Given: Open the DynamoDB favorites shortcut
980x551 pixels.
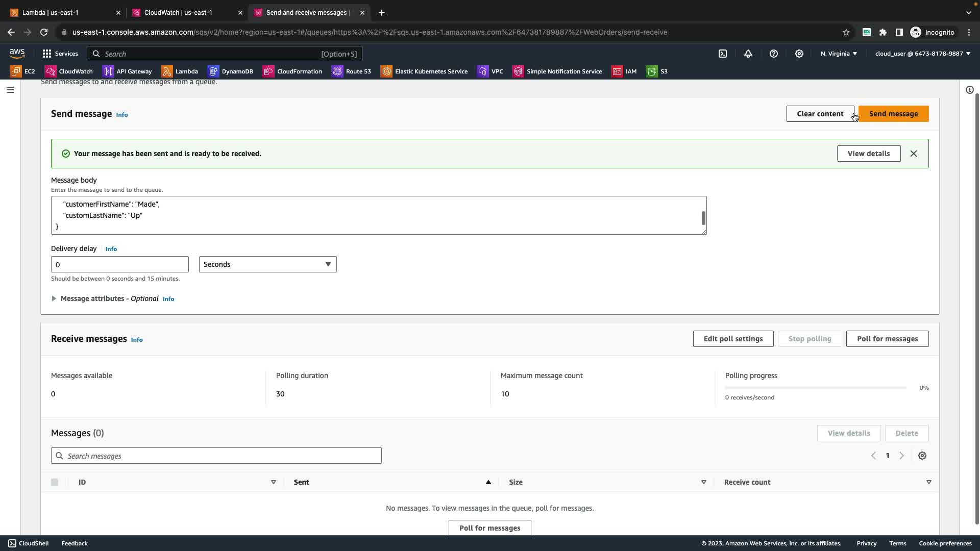Looking at the screenshot, I should click(231, 71).
